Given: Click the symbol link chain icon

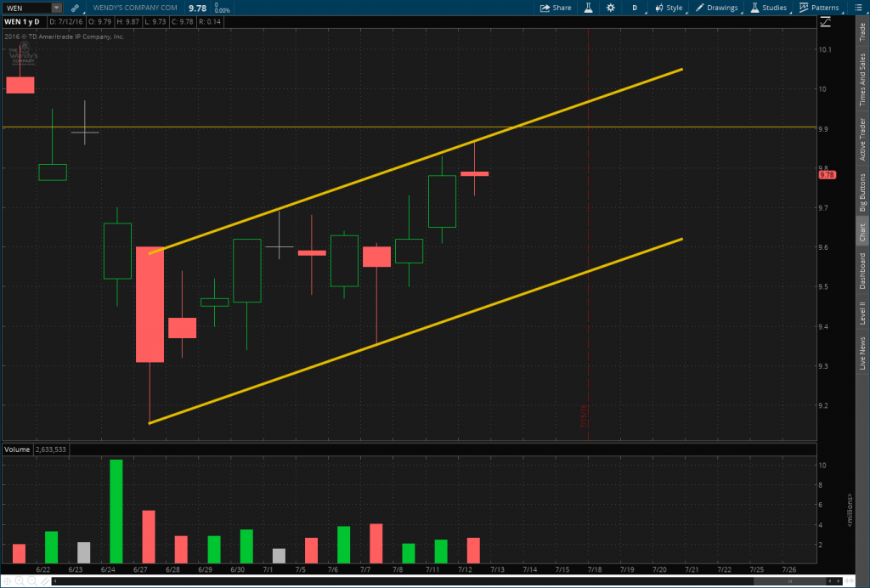Looking at the screenshot, I should click(x=75, y=8).
